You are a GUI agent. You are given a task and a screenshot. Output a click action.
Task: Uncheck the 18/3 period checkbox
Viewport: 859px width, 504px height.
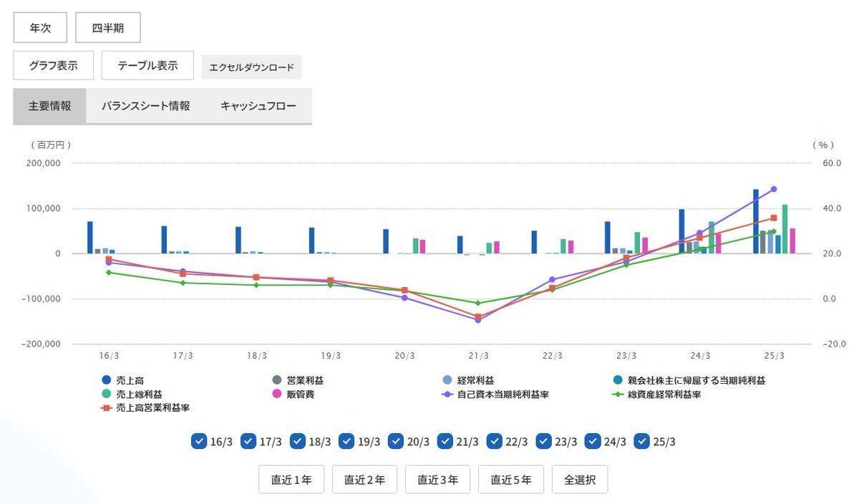coord(298,441)
